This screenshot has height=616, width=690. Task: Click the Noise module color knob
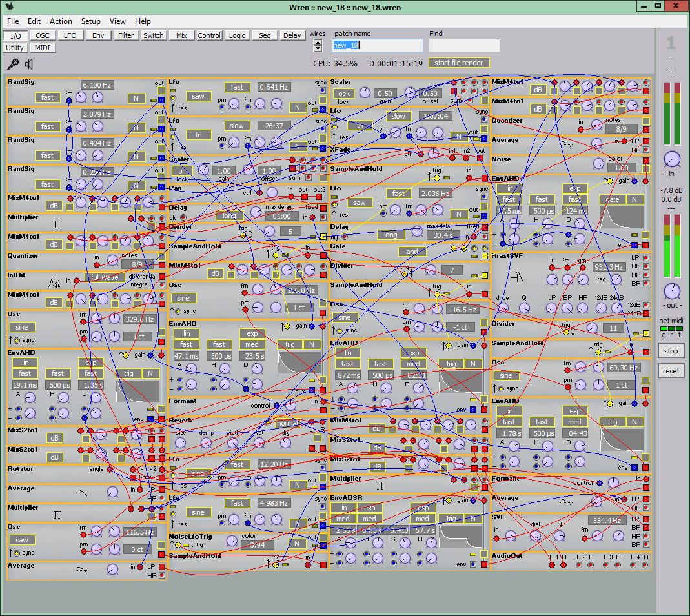coord(598,164)
